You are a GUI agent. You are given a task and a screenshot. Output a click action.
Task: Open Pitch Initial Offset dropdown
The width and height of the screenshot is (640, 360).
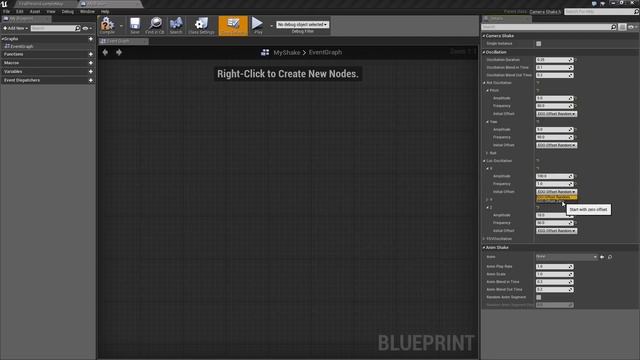point(556,114)
